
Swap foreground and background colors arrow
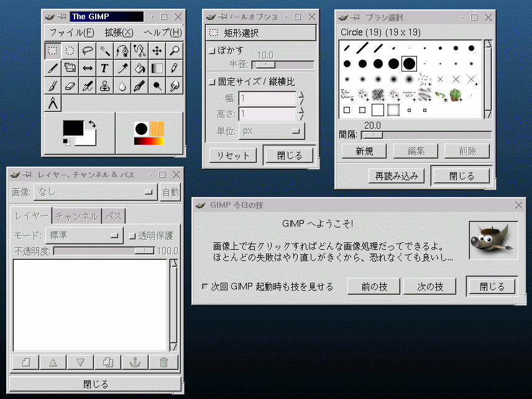pos(92,124)
